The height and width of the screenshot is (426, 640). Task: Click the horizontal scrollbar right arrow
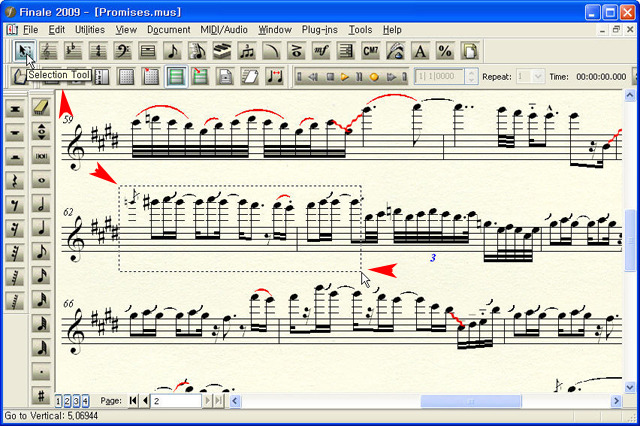pyautogui.click(x=616, y=401)
